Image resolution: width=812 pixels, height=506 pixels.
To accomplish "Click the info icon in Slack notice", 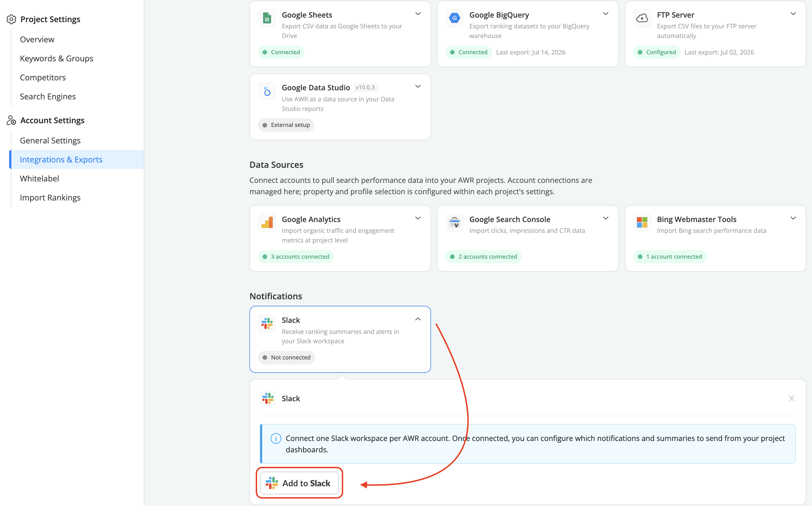I will 276,438.
